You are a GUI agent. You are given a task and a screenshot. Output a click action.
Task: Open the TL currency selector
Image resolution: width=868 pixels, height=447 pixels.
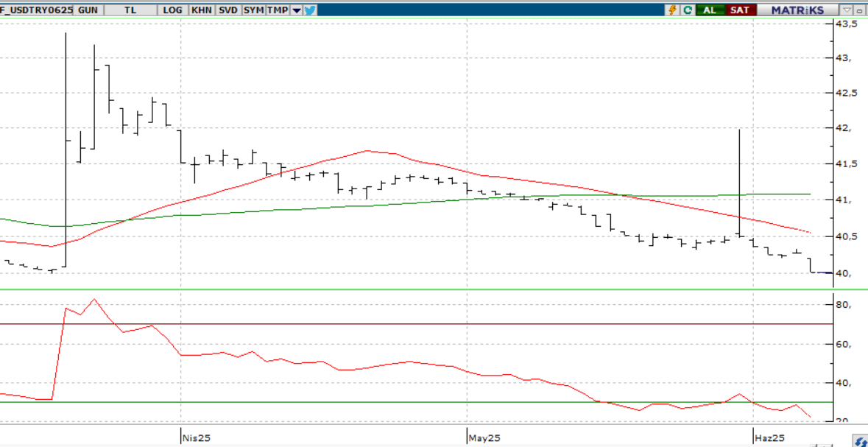tap(130, 10)
